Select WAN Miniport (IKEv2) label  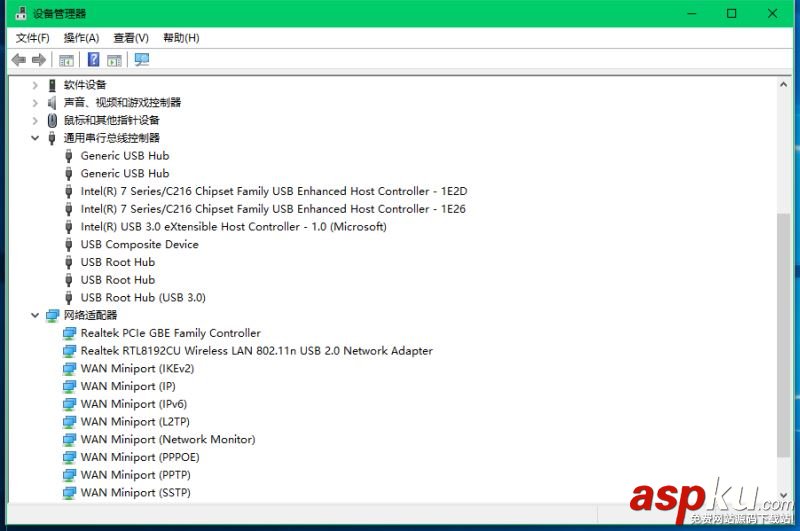[x=137, y=369]
